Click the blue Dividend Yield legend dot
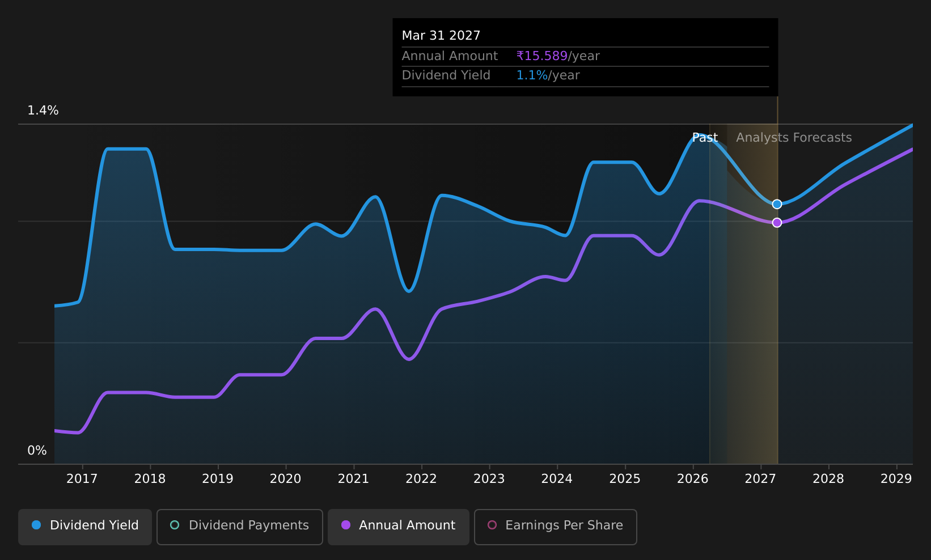The image size is (931, 560). 36,525
